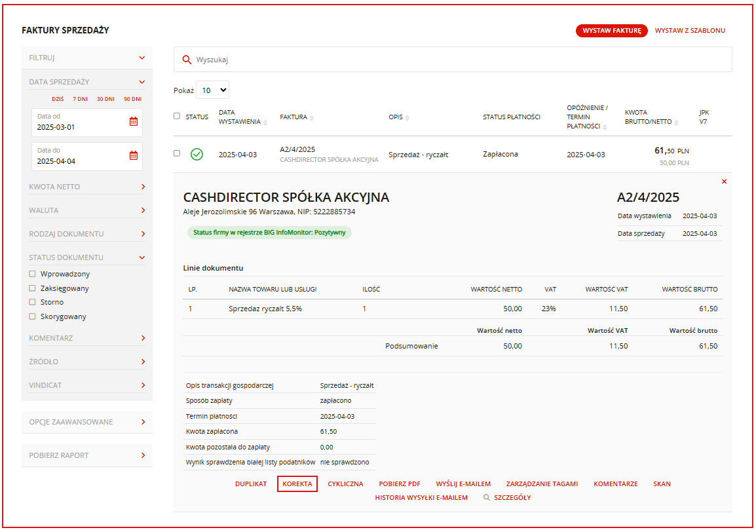756x532 pixels.
Task: Sort the Faktura column
Action: point(311,118)
